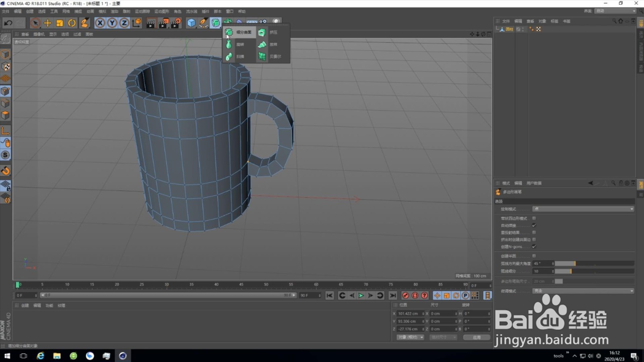Pick the 旋转 lathe generator icon
The image size is (644, 362).
(x=229, y=44)
